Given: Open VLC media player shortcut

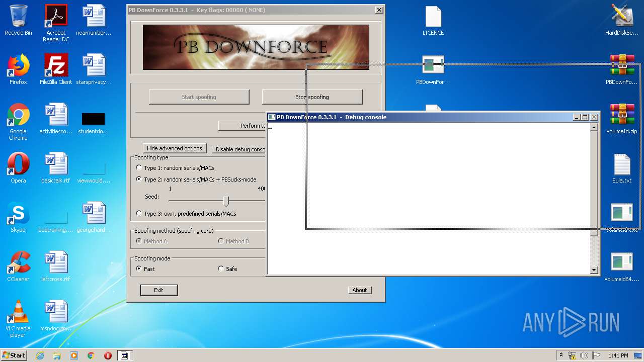Looking at the screenshot, I should (x=18, y=319).
